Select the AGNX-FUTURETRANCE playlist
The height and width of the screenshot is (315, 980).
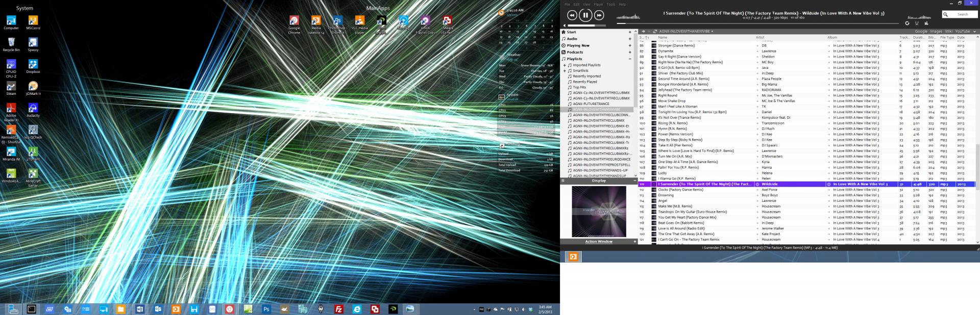(x=591, y=104)
